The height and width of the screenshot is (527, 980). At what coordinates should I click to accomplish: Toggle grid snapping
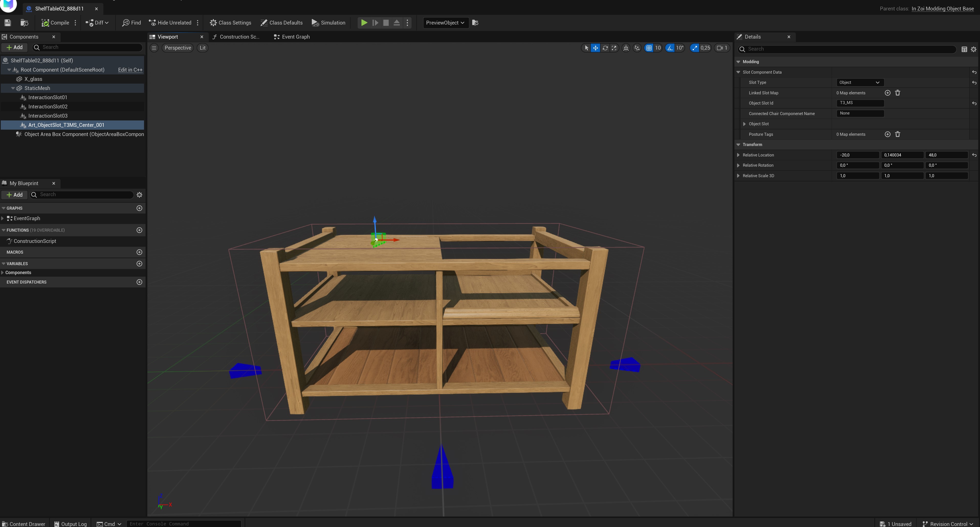649,48
